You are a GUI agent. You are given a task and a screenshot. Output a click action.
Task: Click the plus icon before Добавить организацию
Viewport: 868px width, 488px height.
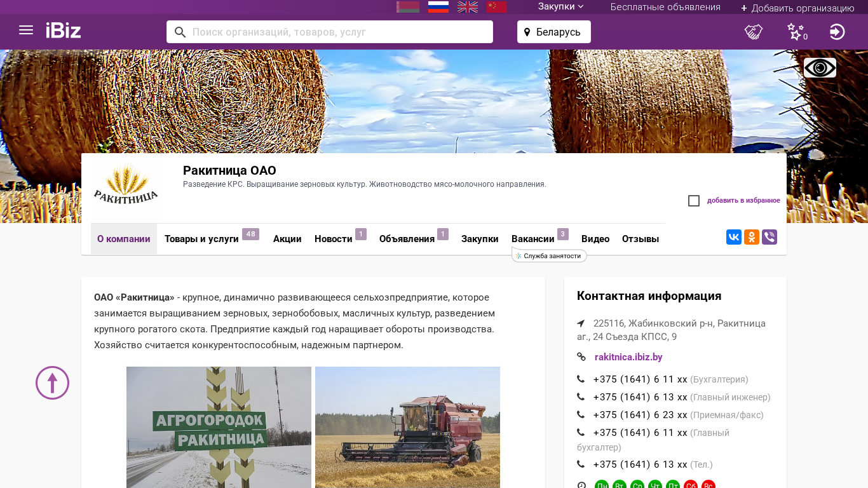pyautogui.click(x=744, y=8)
